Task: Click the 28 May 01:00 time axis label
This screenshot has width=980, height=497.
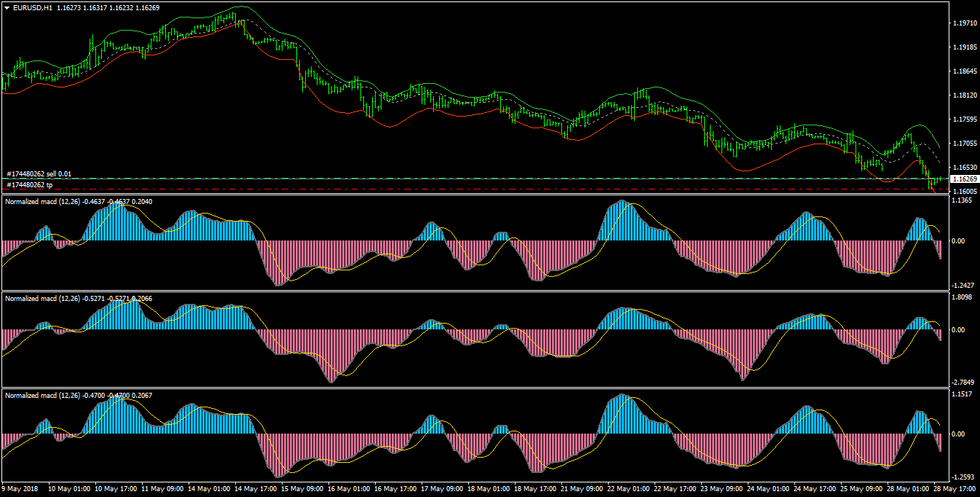Action: tap(909, 489)
